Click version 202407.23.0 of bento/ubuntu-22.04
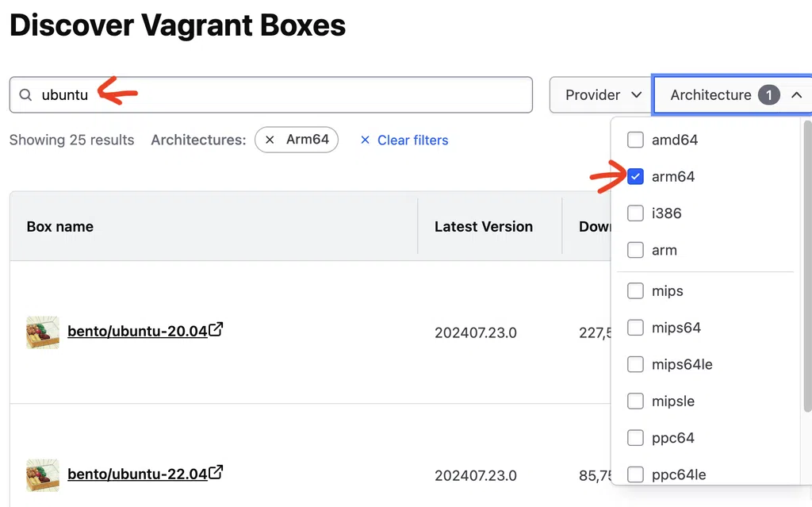Image resolution: width=812 pixels, height=507 pixels. [476, 476]
